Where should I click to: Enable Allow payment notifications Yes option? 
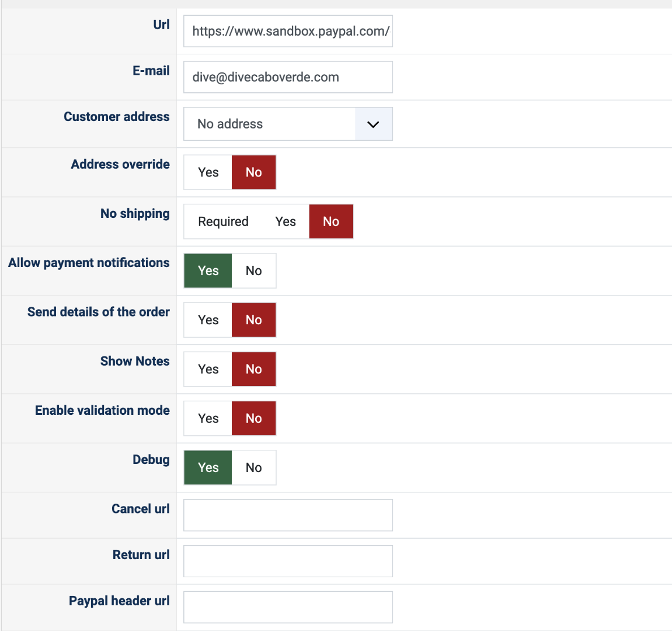(208, 271)
